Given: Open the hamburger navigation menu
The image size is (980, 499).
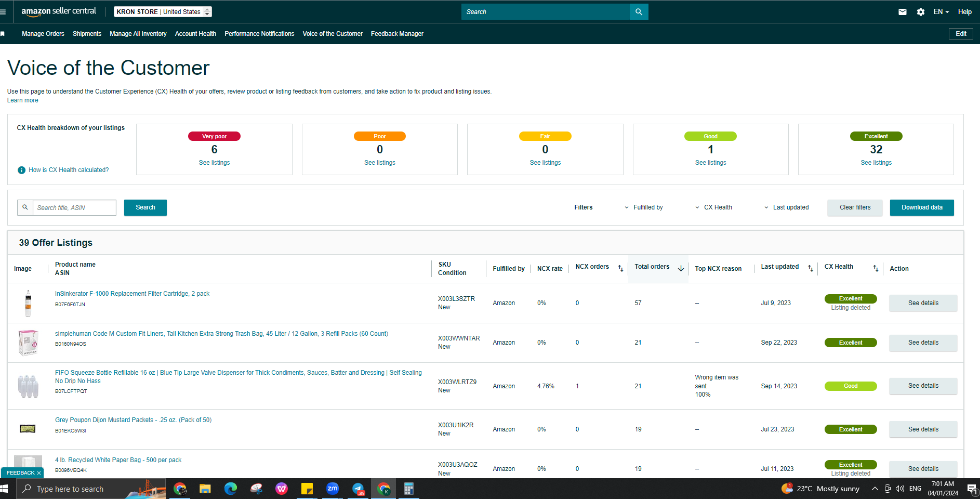Looking at the screenshot, I should [3, 11].
